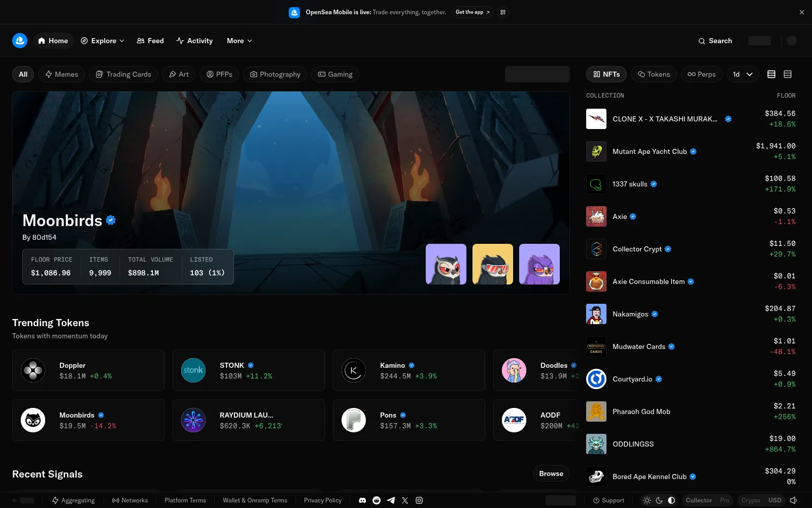Open the Instagram link in footer
The width and height of the screenshot is (812, 508).
(419, 500)
